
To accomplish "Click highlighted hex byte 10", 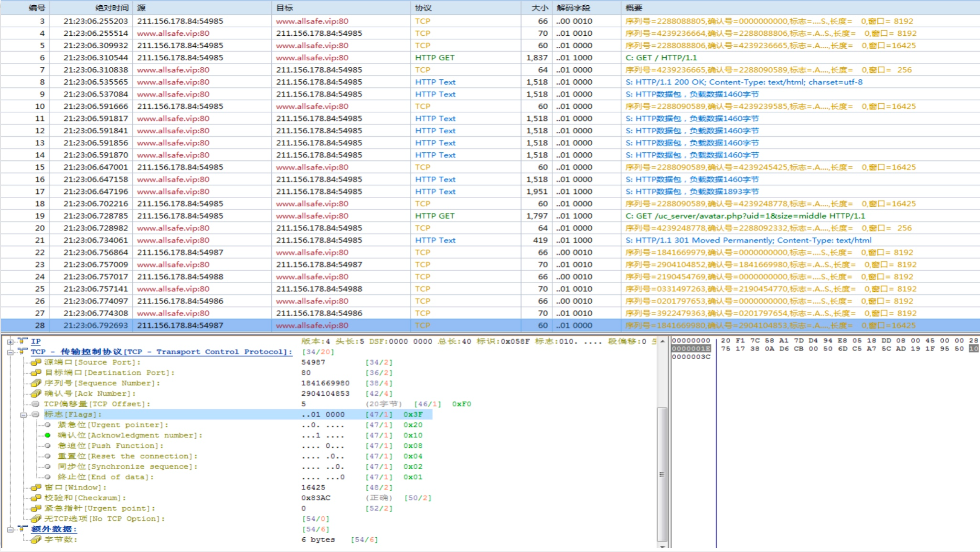I will coord(973,349).
